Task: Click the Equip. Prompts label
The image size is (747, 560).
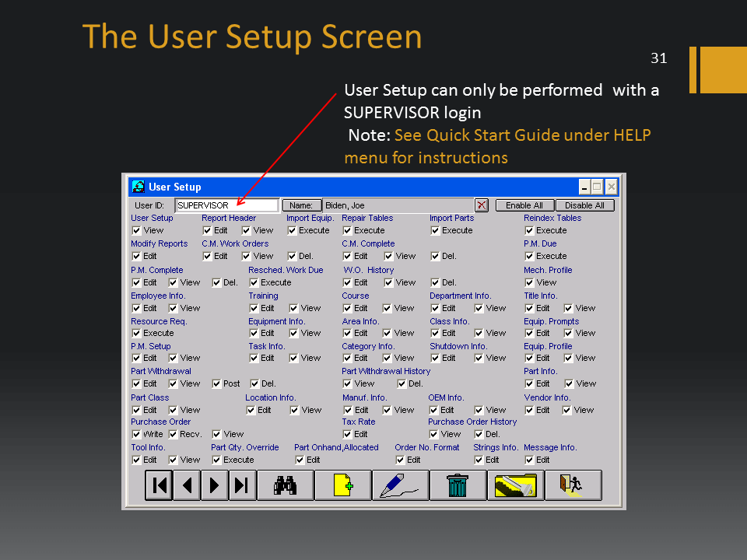Action: (551, 321)
